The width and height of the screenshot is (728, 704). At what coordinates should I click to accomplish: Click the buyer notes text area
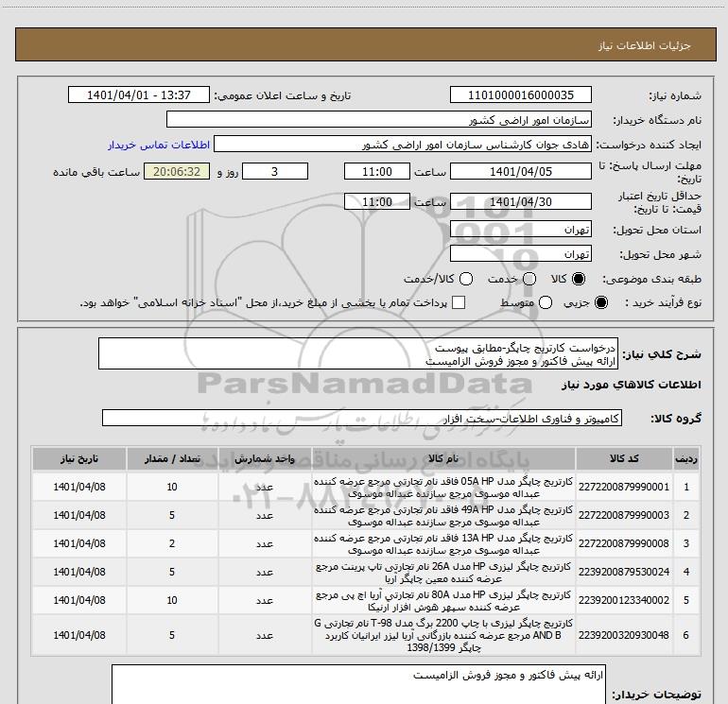358,686
